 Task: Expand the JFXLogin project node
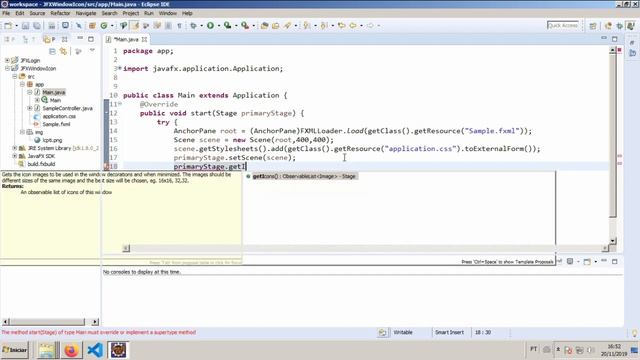point(7,60)
